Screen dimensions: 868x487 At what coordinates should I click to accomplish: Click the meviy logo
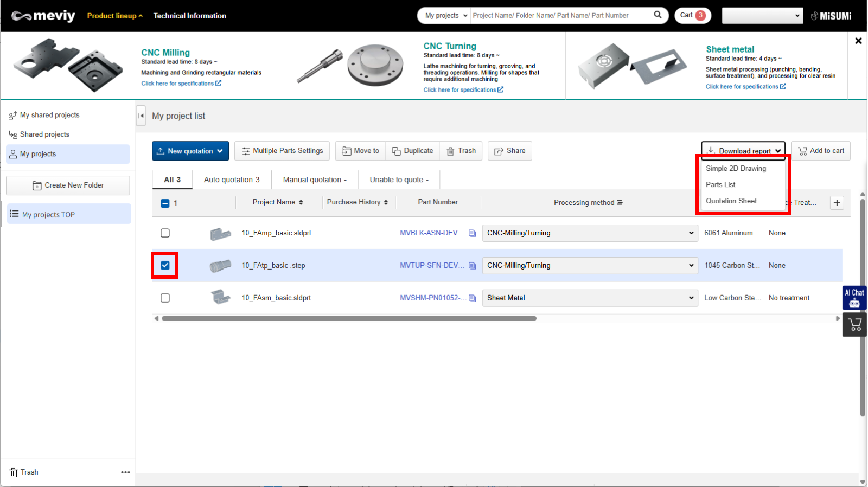[x=43, y=16]
